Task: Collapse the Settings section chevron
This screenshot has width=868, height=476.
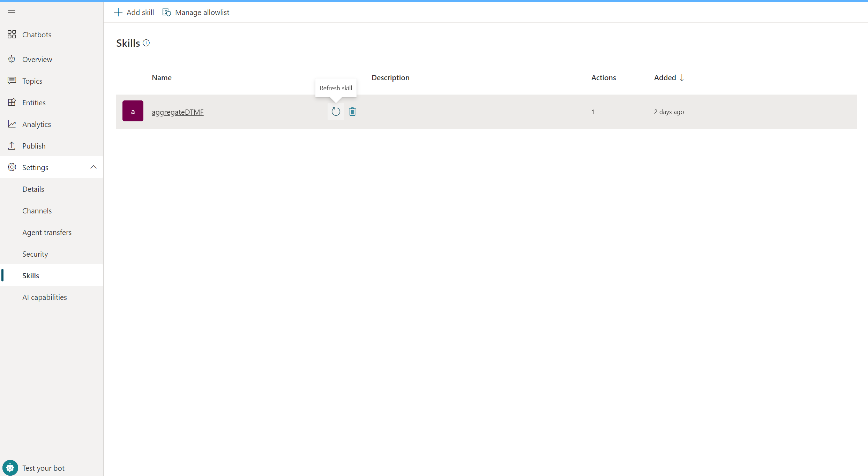Action: [93, 167]
